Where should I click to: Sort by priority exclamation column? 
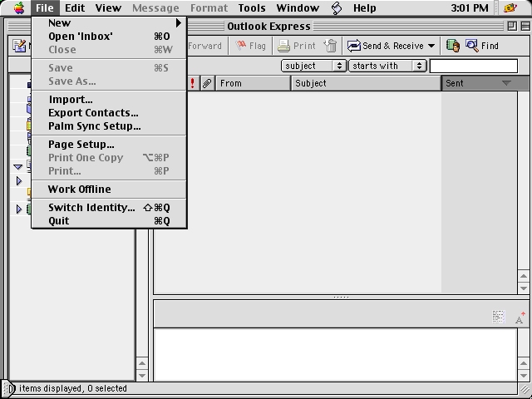pos(193,83)
